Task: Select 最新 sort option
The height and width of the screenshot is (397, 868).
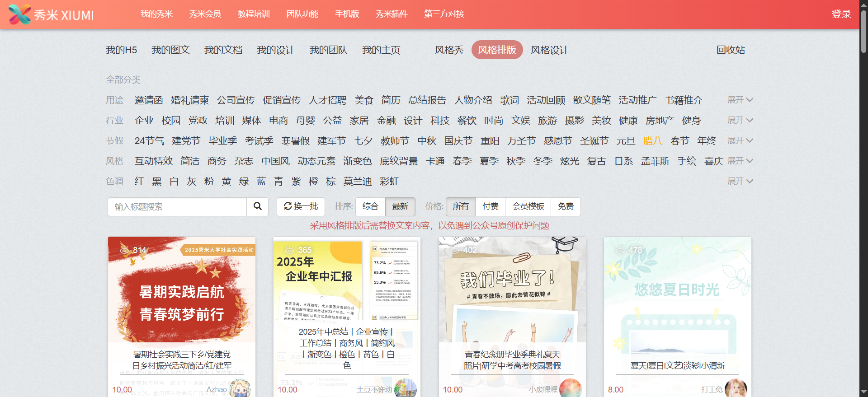Action: pyautogui.click(x=400, y=206)
